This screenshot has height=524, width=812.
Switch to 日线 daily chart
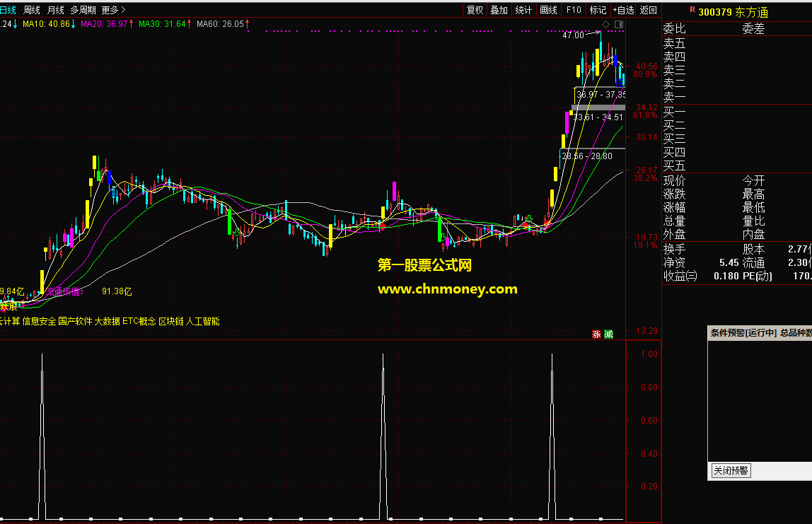coord(7,10)
